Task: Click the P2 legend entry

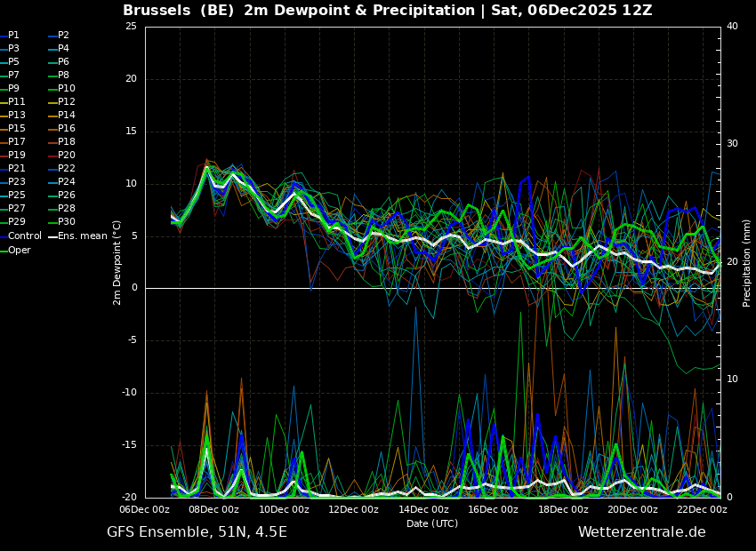Action: 63,36
